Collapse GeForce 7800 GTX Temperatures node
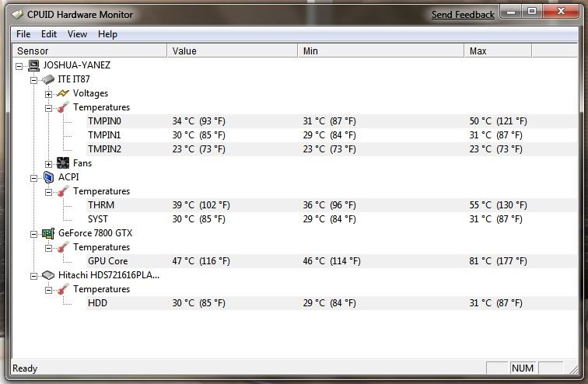Screen dimensions: 588x384 click(48, 248)
